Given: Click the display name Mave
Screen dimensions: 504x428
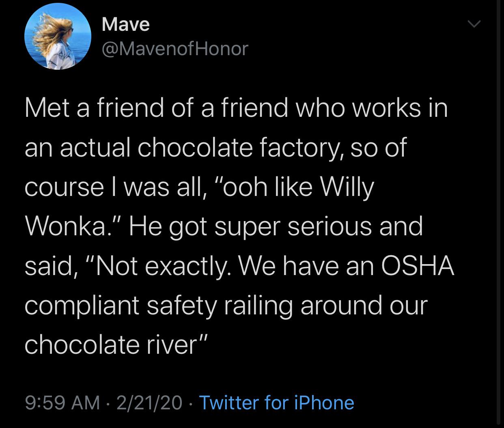Looking at the screenshot, I should pos(125,24).
